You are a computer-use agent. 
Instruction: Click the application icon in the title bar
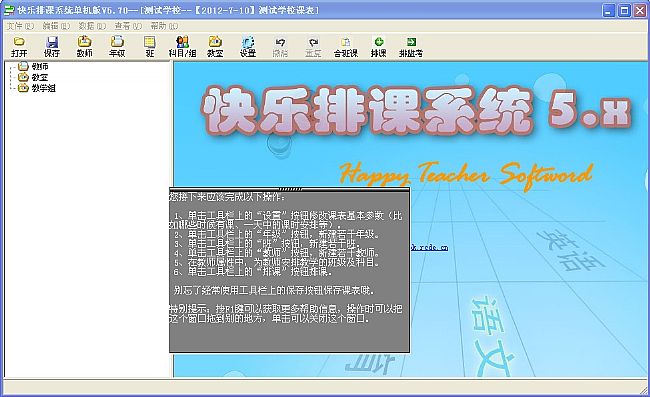(9, 10)
